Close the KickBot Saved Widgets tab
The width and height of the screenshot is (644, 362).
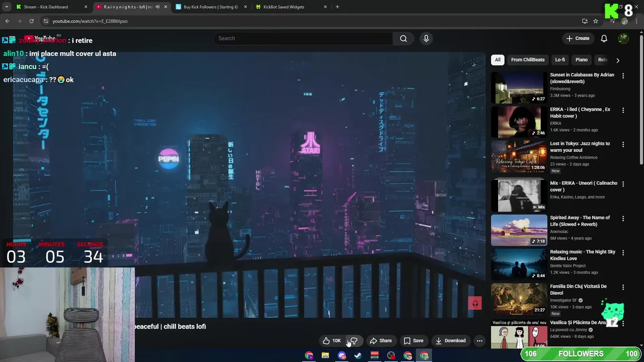tap(325, 7)
